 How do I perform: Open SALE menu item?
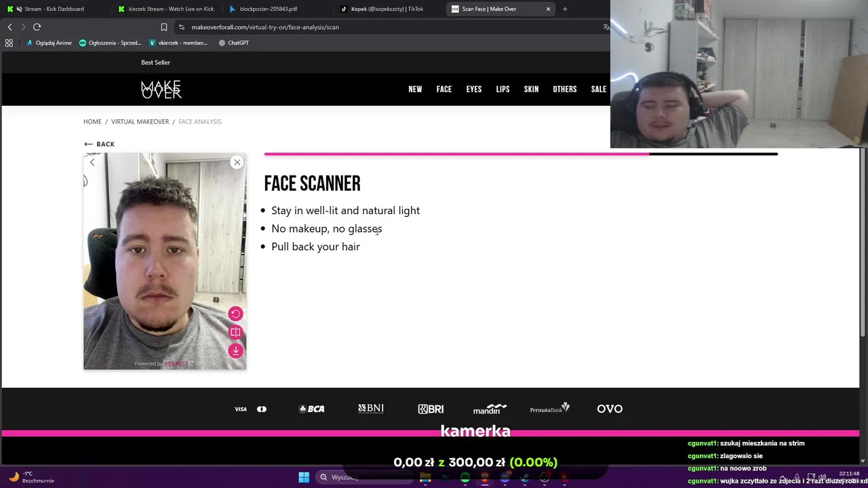599,89
